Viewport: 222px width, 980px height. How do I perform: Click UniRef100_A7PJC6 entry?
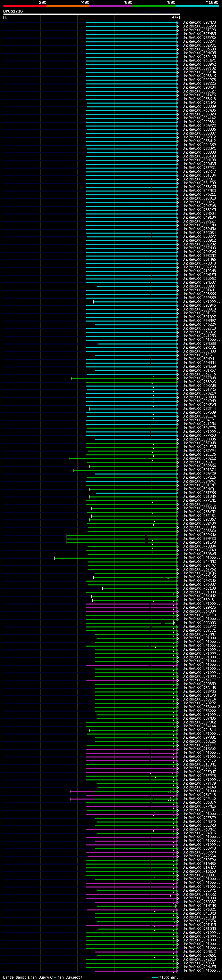pyautogui.click(x=199, y=577)
